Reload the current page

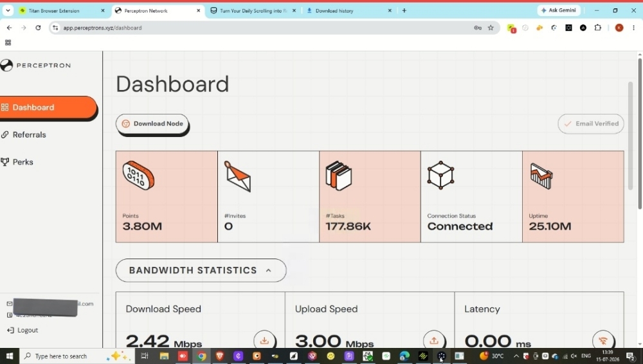point(38,28)
